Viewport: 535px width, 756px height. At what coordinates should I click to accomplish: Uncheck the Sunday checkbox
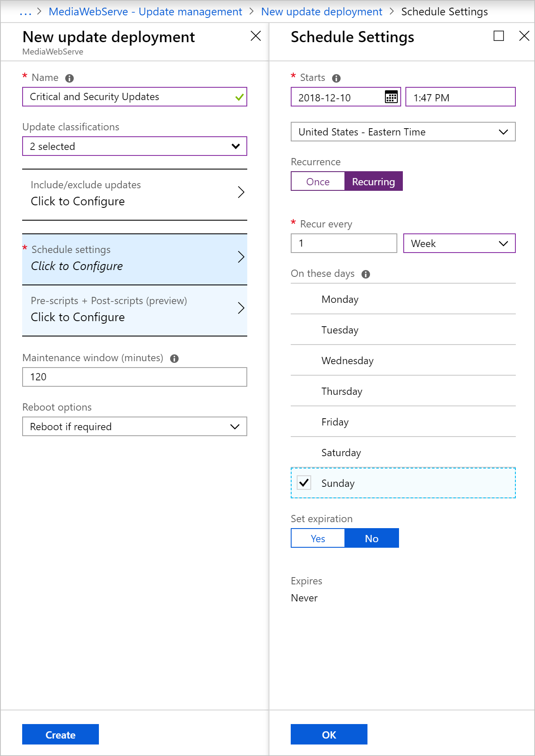(304, 483)
